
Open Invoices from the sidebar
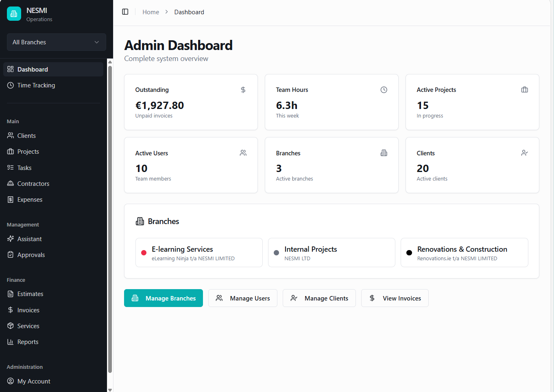53,310
